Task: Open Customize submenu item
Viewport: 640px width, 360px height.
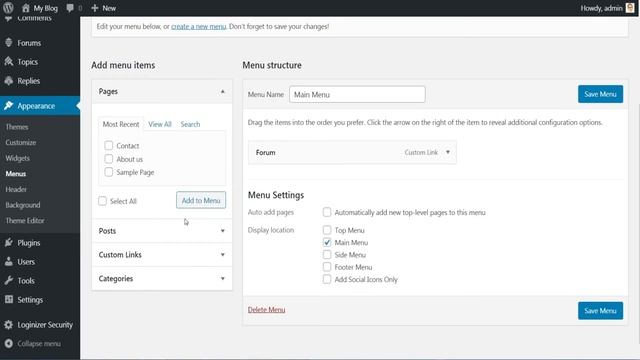Action: pos(21,142)
